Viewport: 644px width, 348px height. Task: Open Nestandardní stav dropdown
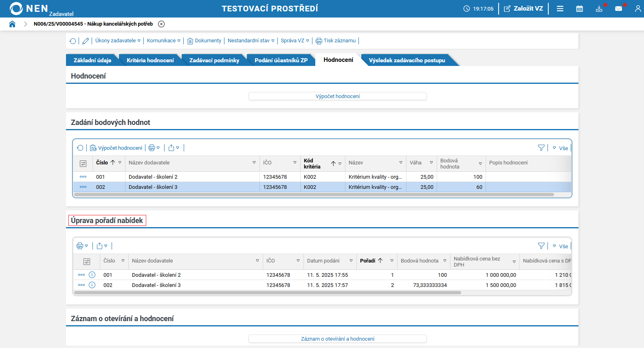pyautogui.click(x=251, y=41)
